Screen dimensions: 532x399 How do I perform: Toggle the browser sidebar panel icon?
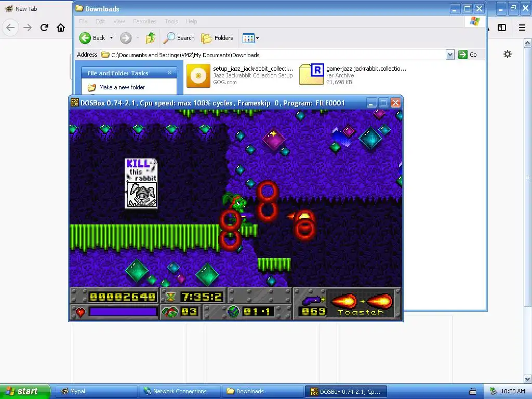point(502,28)
